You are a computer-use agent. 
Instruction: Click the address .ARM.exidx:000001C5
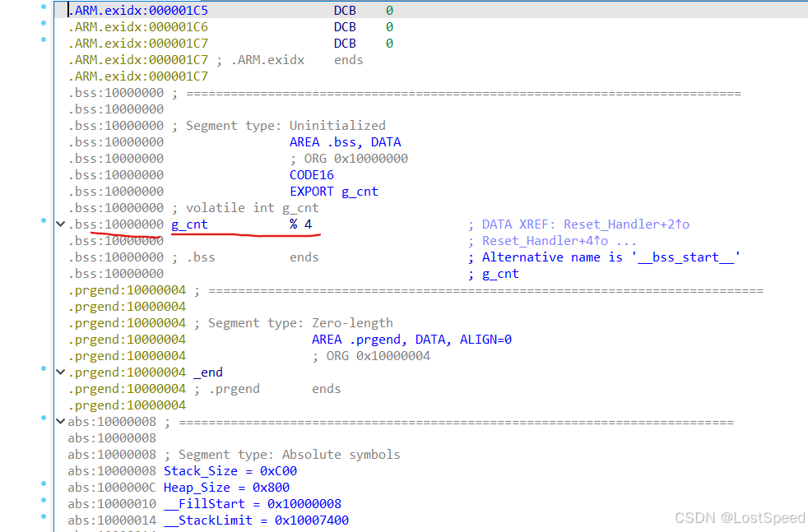coord(138,11)
